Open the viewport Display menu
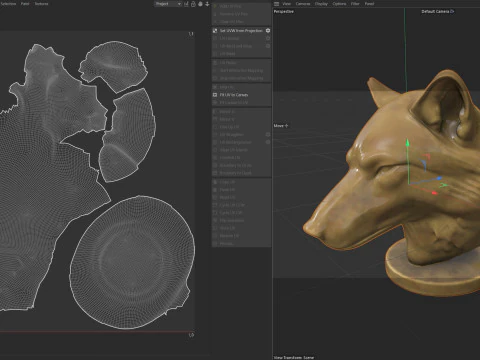This screenshot has height=360, width=480. pos(321,4)
